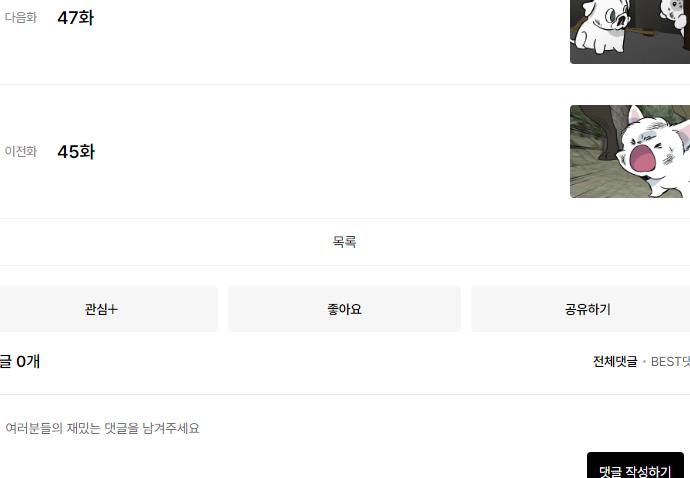Focus the comment field 여러분들의 재밌는 댓글을 남겨주세요
Viewport: 690px width, 478px height.
[x=102, y=428]
